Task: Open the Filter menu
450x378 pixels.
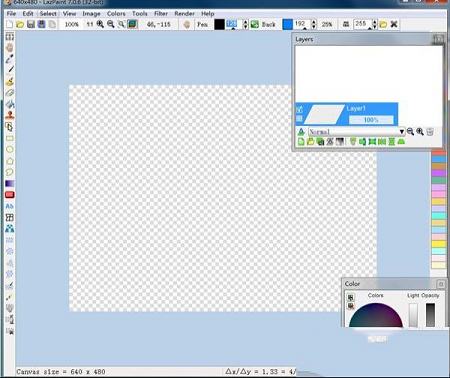Action: coord(161,14)
